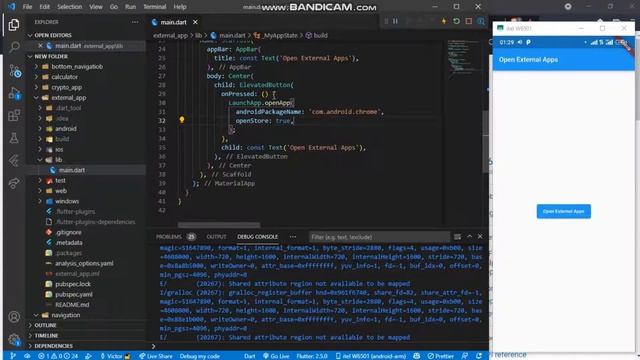This screenshot has height=360, width=640.
Task: Open the Extensions view
Action: 14,116
